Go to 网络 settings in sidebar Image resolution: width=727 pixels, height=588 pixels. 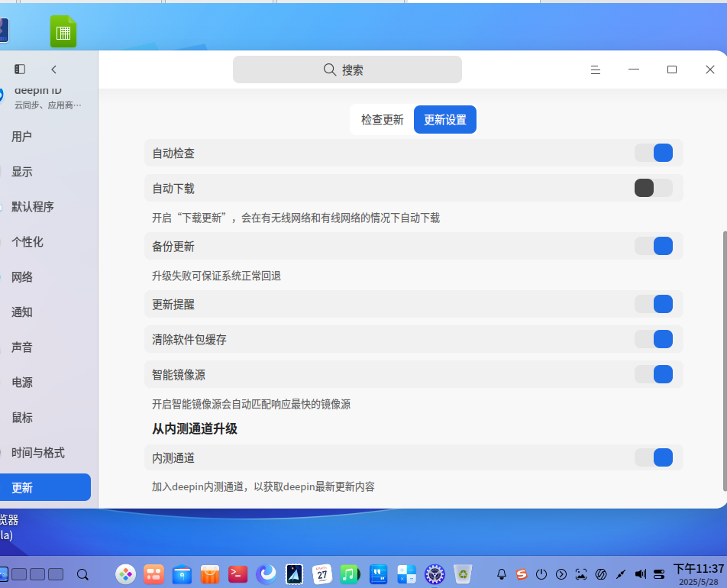tap(46, 277)
